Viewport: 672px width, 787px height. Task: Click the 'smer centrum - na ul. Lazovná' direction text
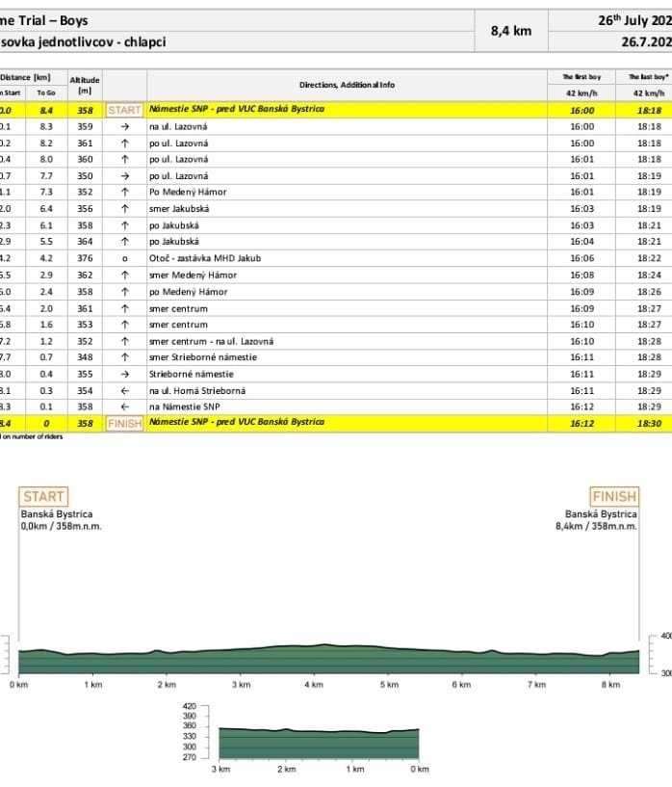[210, 341]
